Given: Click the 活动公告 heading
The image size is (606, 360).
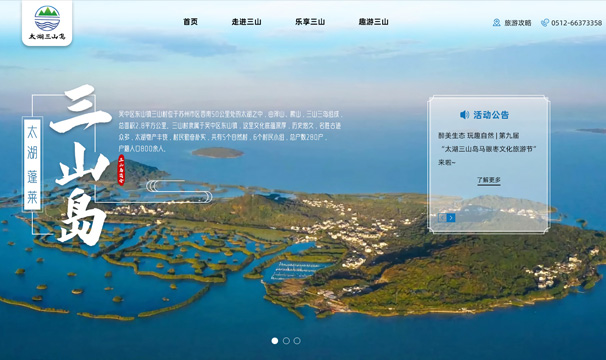Looking at the screenshot, I should click(491, 115).
